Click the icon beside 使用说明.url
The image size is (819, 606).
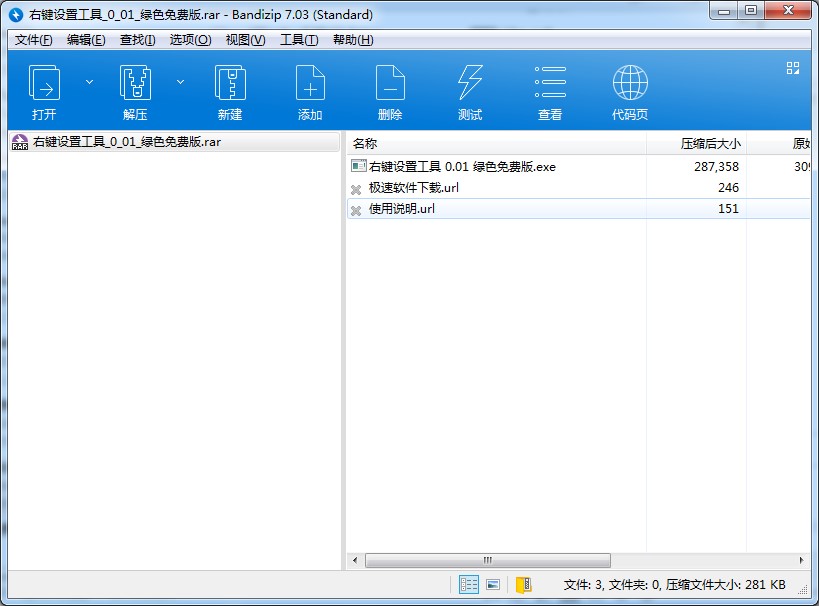coord(356,210)
